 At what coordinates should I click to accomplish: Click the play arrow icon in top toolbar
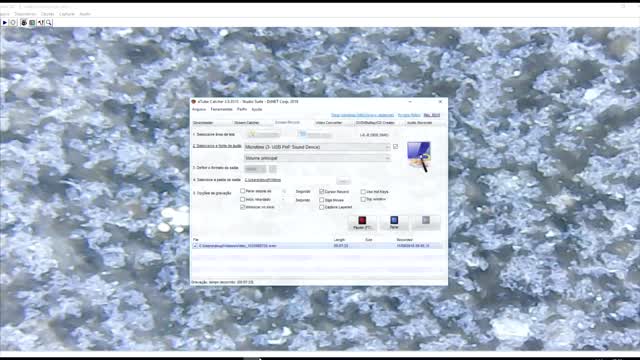click(x=4, y=22)
